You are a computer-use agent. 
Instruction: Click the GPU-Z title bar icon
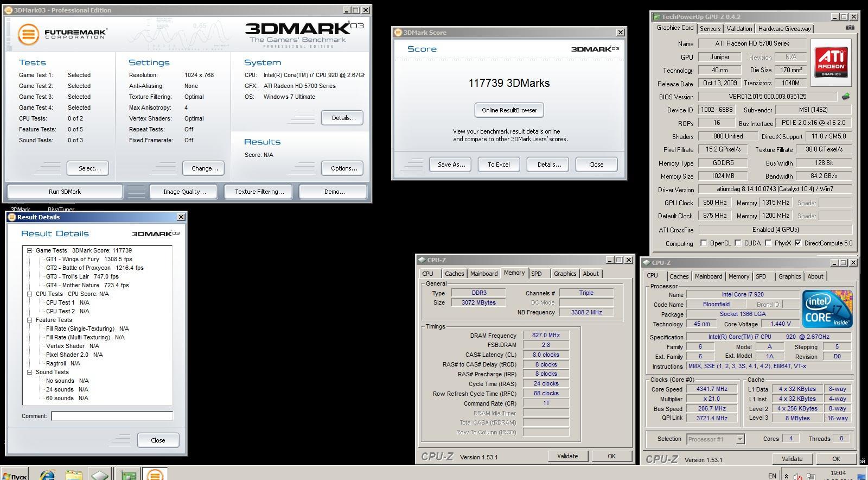click(x=656, y=17)
